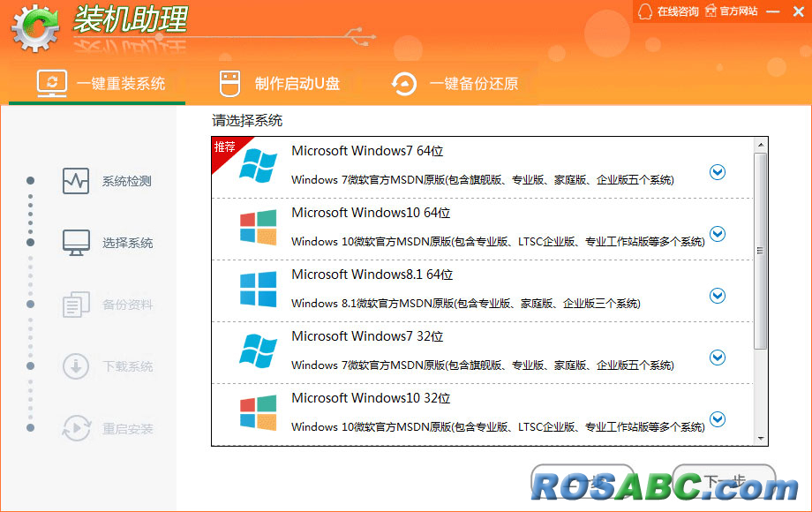Expand the Windows8.1 64位 edition list
The width and height of the screenshot is (812, 512).
click(718, 296)
